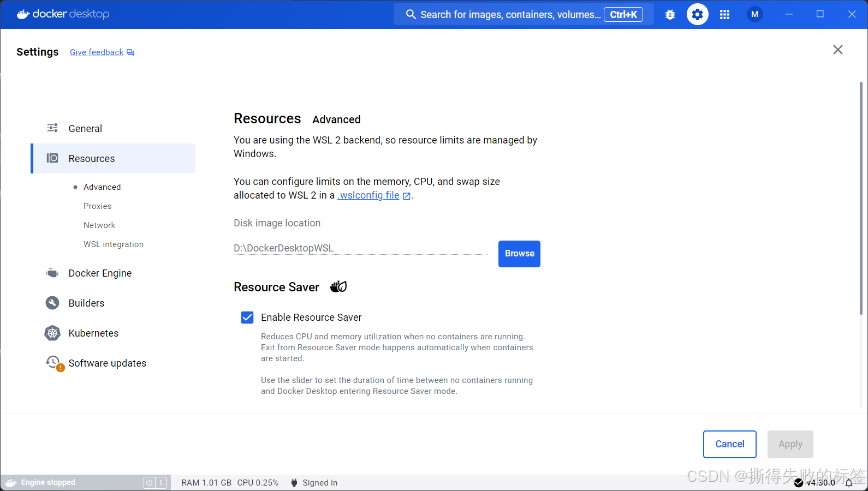Select Advanced under Resources
This screenshot has width=868, height=491.
(102, 187)
